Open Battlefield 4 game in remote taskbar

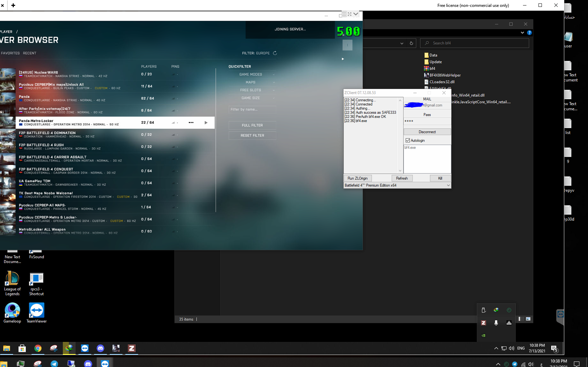pos(116,348)
